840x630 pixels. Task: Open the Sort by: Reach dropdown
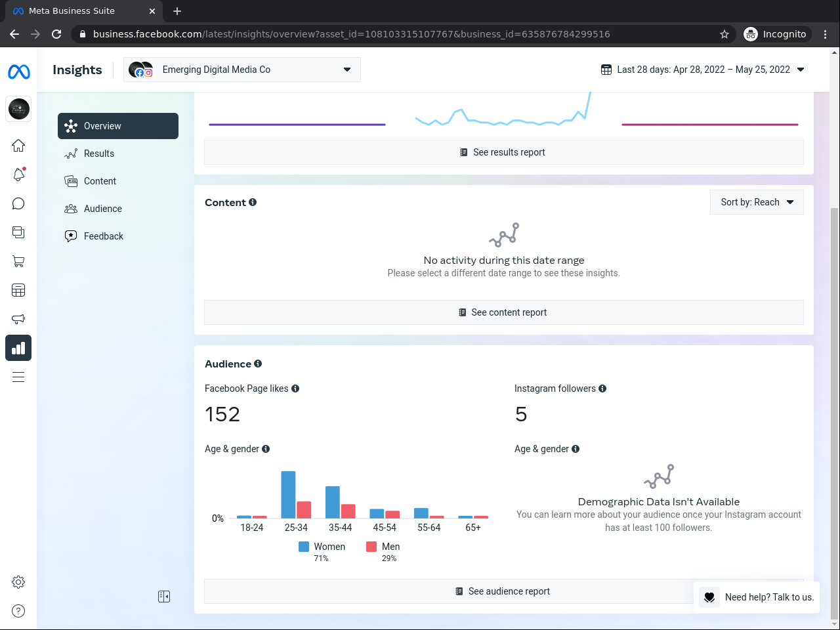point(757,202)
